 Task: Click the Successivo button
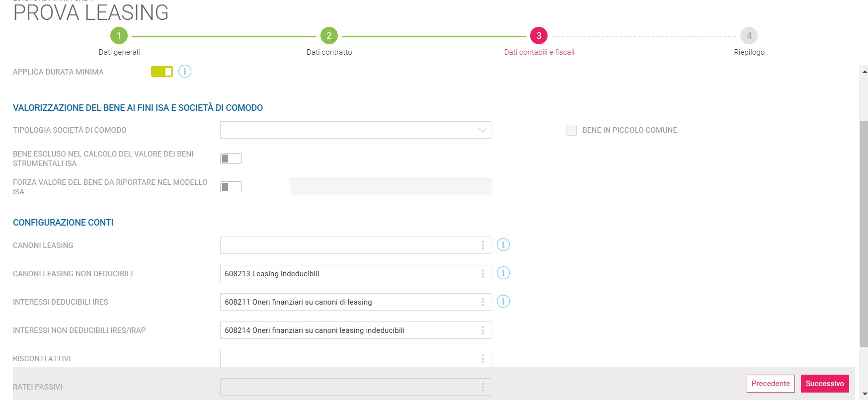[x=825, y=384]
